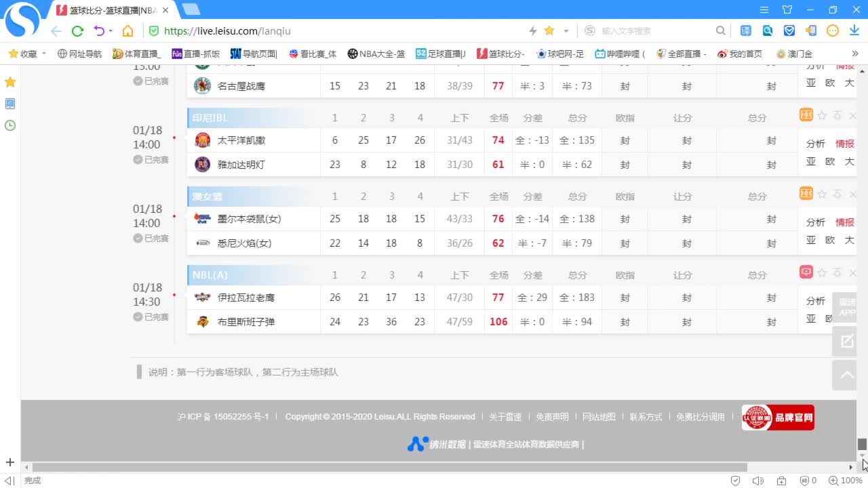Go to the browser home page
Screen dimensions: 868x488
pos(127,30)
